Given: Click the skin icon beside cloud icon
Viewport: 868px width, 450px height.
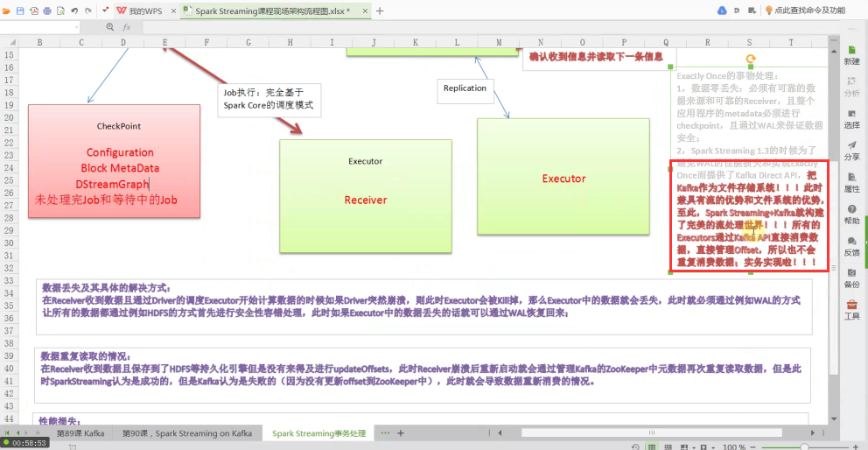Looking at the screenshot, I should [x=737, y=11].
